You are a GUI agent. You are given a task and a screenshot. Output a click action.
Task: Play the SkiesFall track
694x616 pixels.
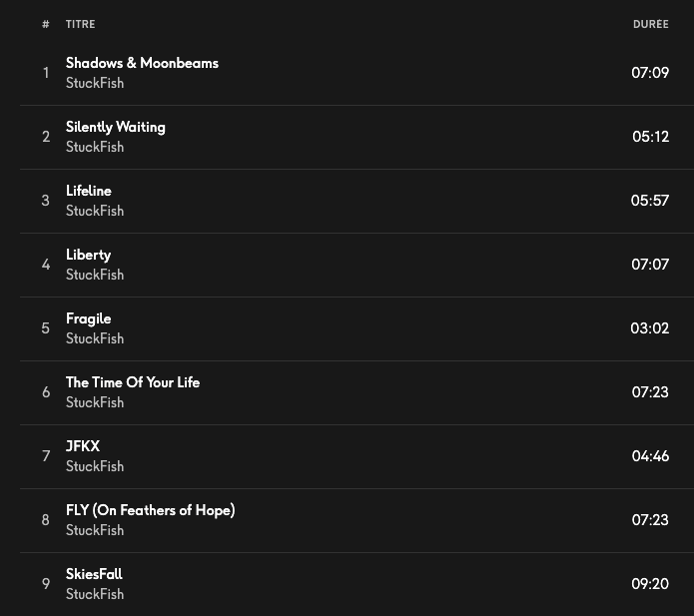pos(94,574)
